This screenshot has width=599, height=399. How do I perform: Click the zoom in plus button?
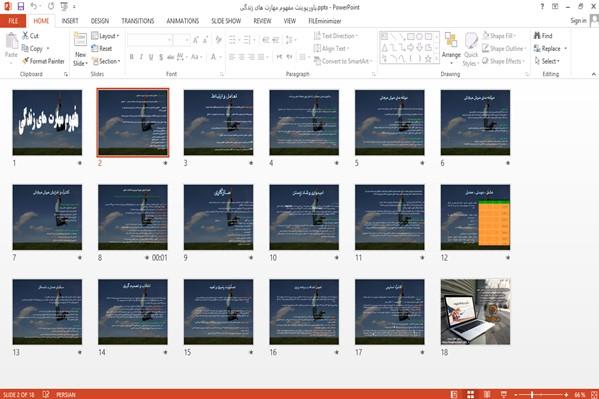point(566,394)
